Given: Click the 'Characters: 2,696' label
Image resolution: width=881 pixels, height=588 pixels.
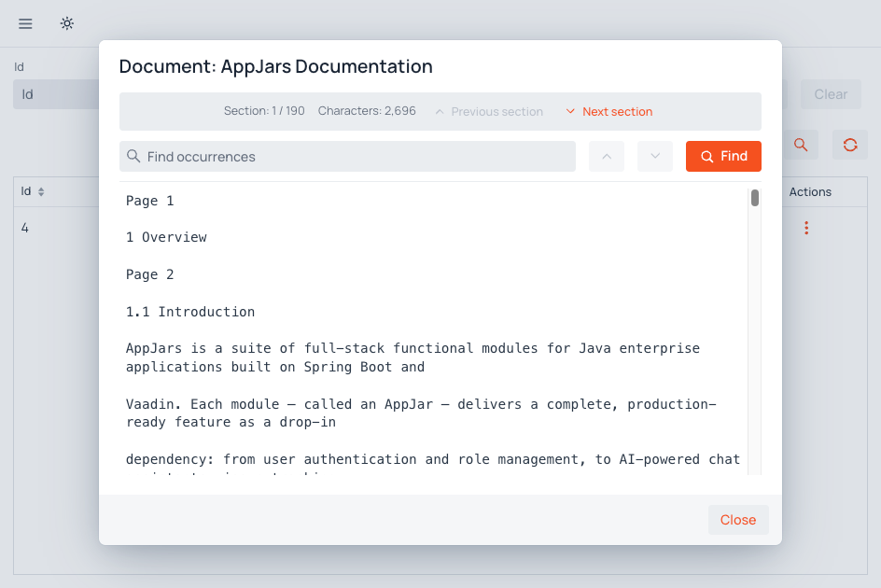Looking at the screenshot, I should (x=367, y=111).
